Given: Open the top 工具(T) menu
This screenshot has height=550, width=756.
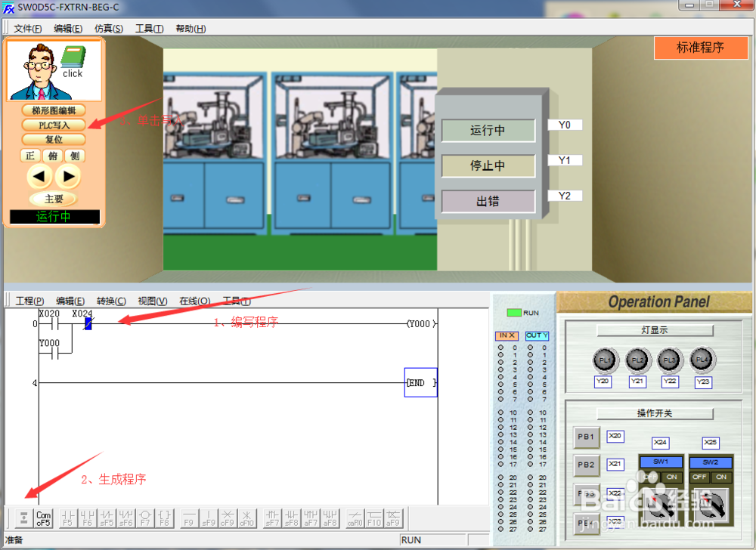Looking at the screenshot, I should click(150, 29).
